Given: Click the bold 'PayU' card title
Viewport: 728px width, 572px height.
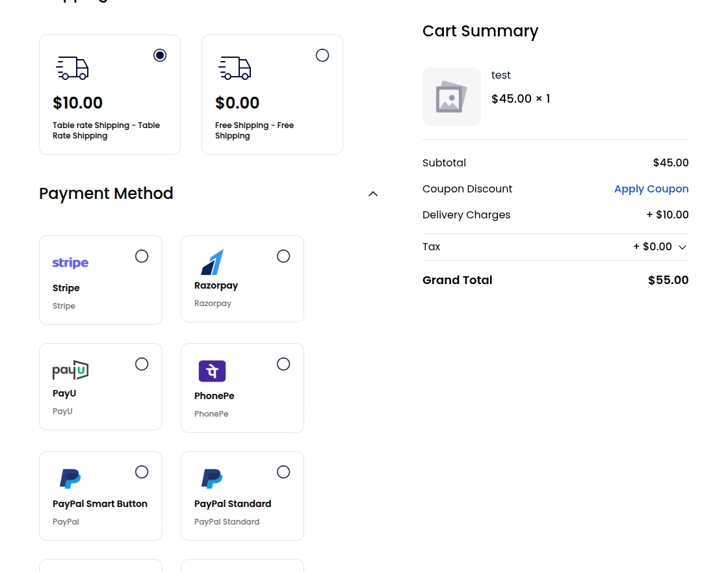Looking at the screenshot, I should [x=64, y=393].
